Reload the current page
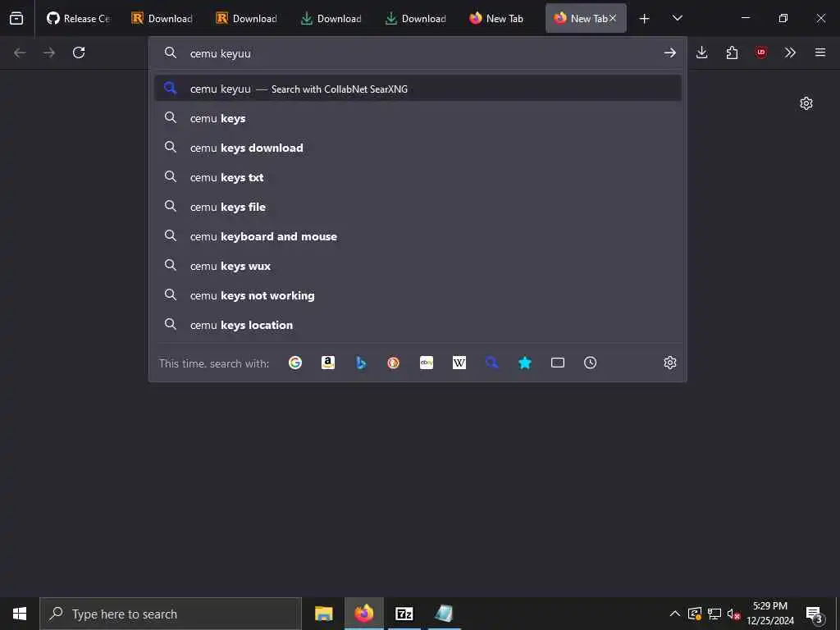Image resolution: width=840 pixels, height=630 pixels. (x=79, y=52)
